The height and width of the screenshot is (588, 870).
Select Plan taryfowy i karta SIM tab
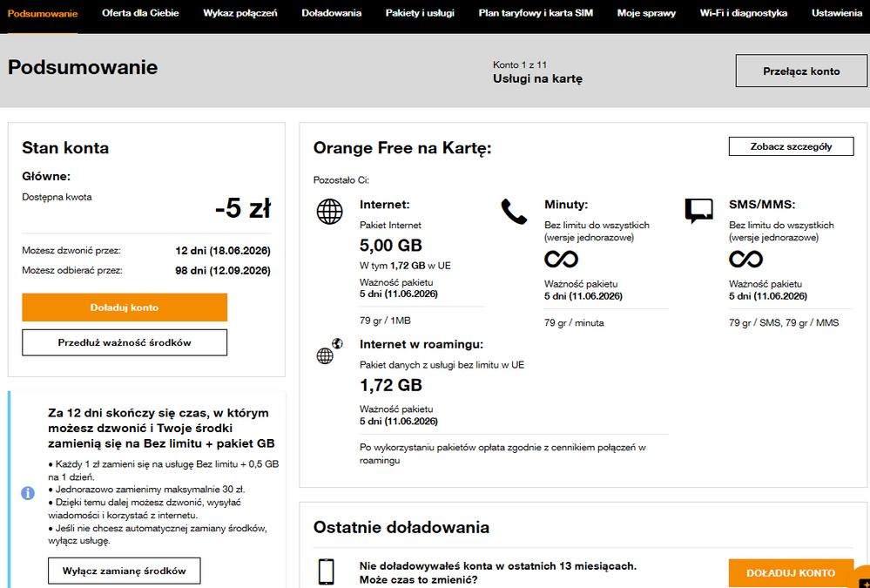[x=536, y=13]
